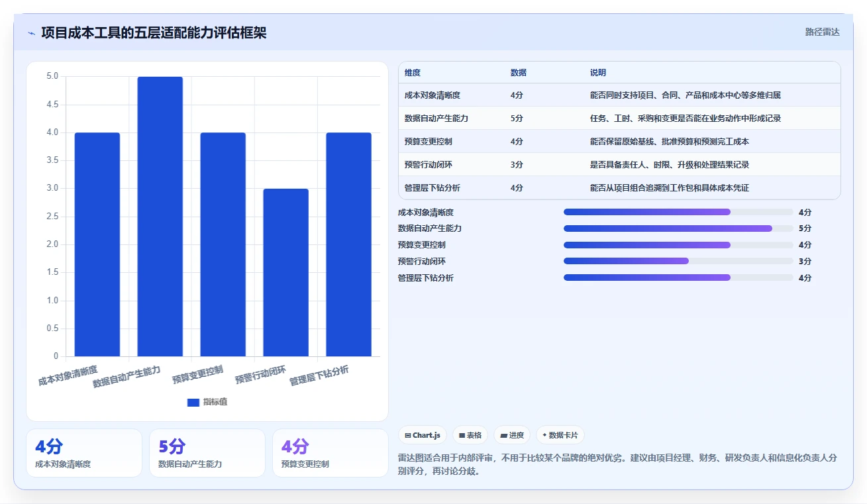Click the 数据 column header

click(x=519, y=73)
